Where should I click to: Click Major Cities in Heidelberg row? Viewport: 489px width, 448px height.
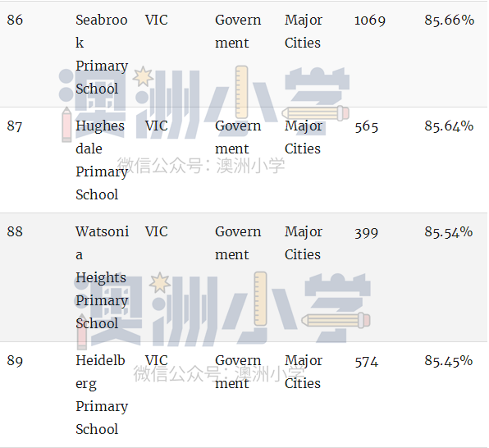[304, 372]
